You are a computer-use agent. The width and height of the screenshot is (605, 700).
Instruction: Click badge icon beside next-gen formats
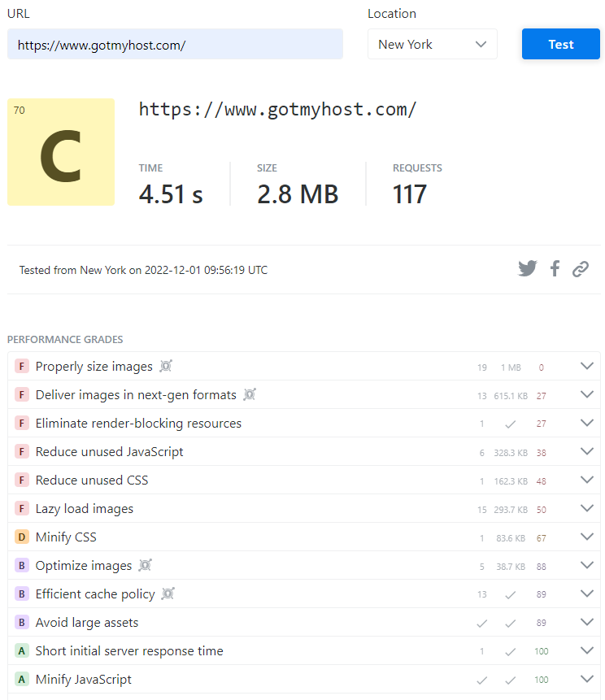click(x=250, y=395)
